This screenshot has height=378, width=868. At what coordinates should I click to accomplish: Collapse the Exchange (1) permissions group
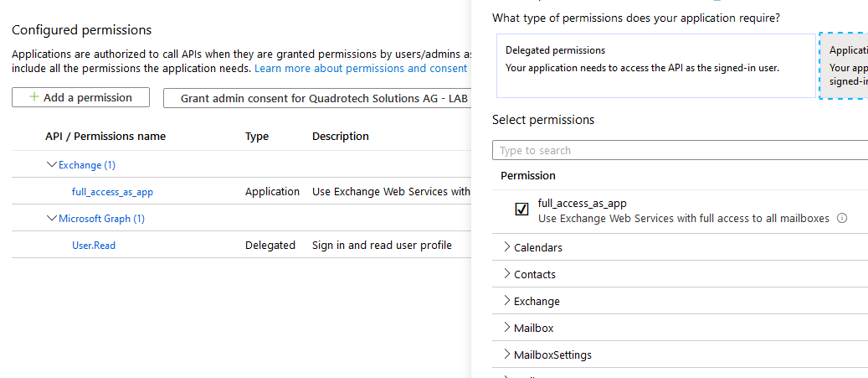52,165
